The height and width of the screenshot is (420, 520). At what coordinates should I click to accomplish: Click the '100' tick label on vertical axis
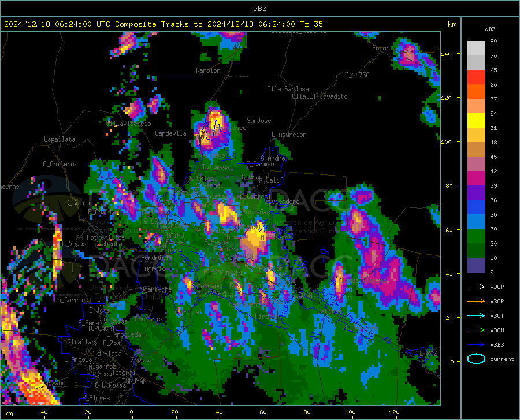446,142
